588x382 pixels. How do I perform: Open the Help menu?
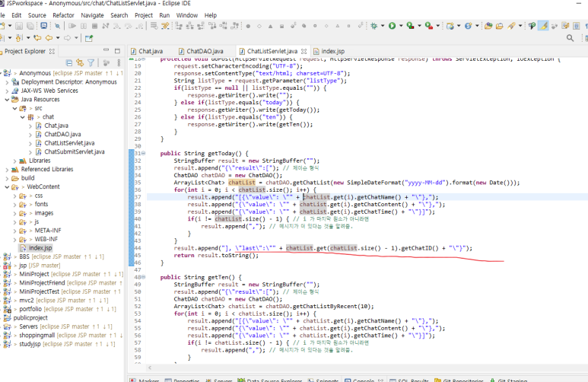click(211, 15)
